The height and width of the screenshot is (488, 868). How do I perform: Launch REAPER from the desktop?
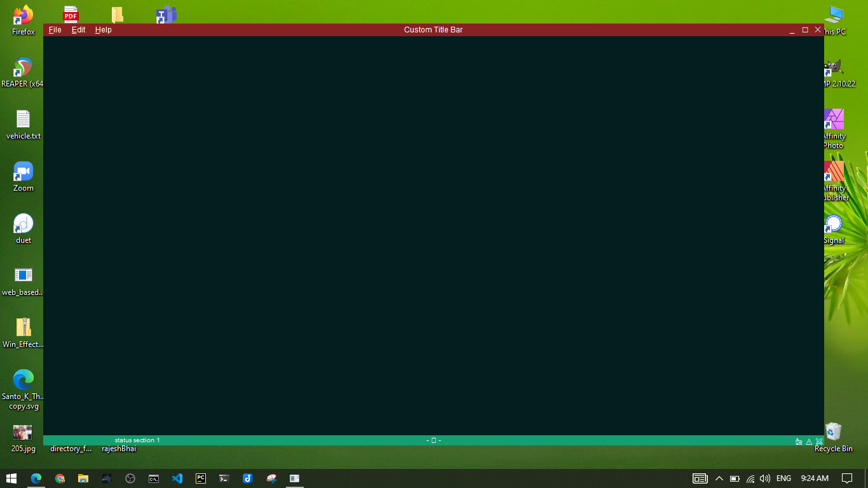(23, 67)
